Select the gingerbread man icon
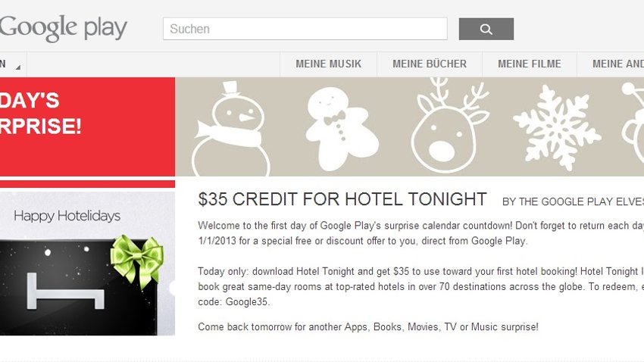The height and width of the screenshot is (362, 644). [x=341, y=129]
